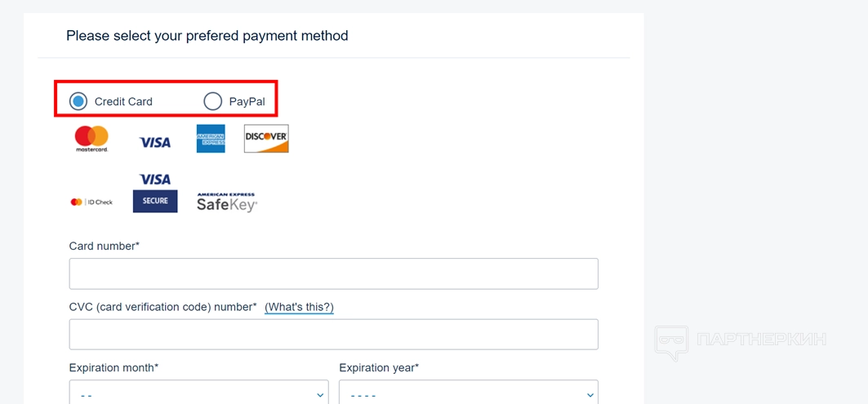
Task: Click the American Express card icon
Action: coord(211,139)
